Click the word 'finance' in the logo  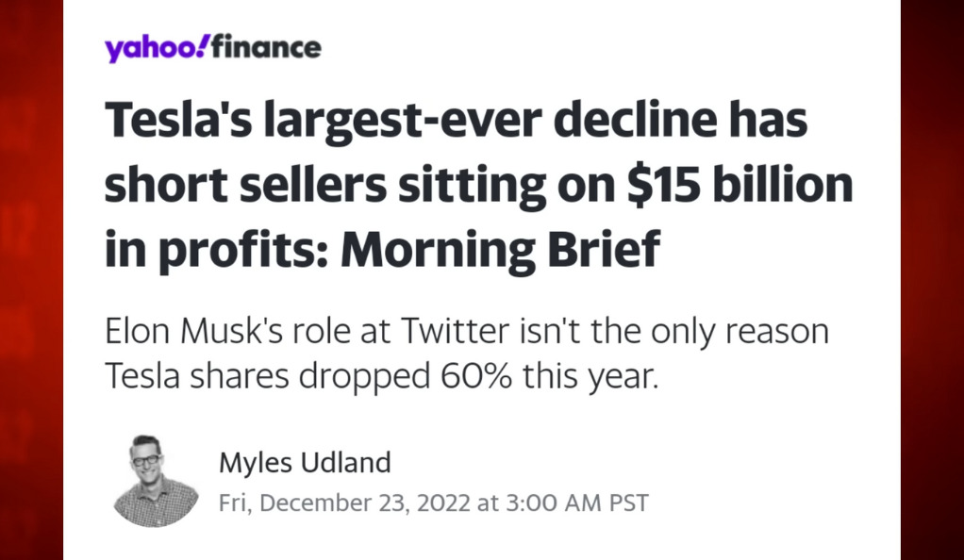(x=266, y=48)
